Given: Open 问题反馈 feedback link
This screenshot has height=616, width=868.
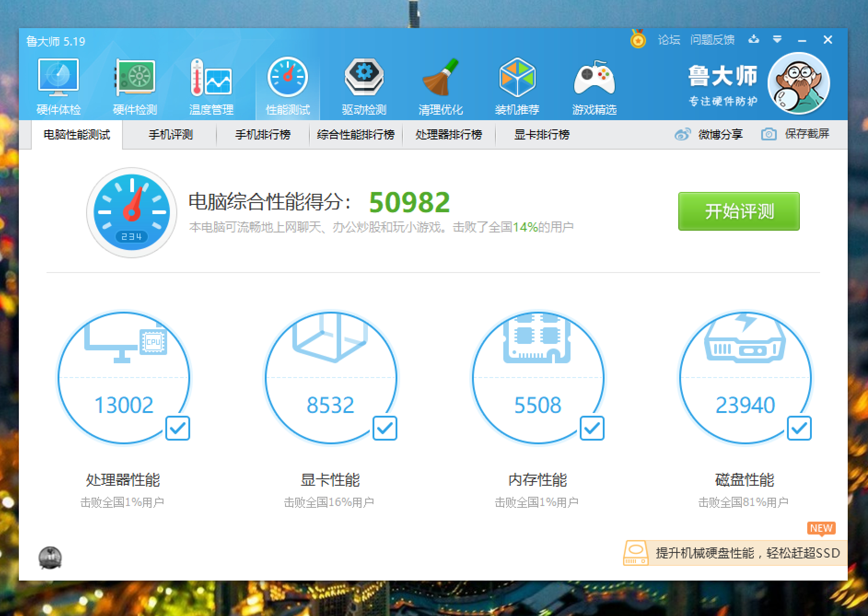Looking at the screenshot, I should [712, 40].
